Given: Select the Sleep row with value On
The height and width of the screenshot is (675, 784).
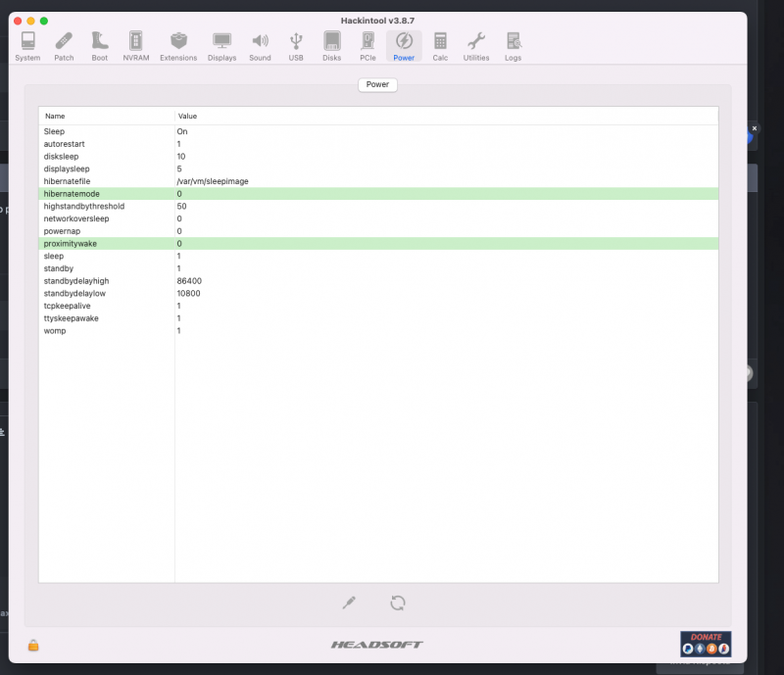Looking at the screenshot, I should (378, 131).
